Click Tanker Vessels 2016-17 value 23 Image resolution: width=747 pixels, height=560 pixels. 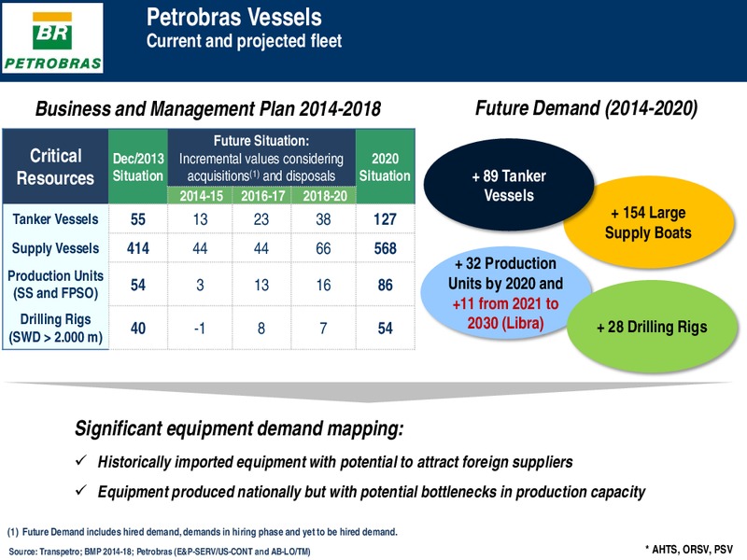261,219
